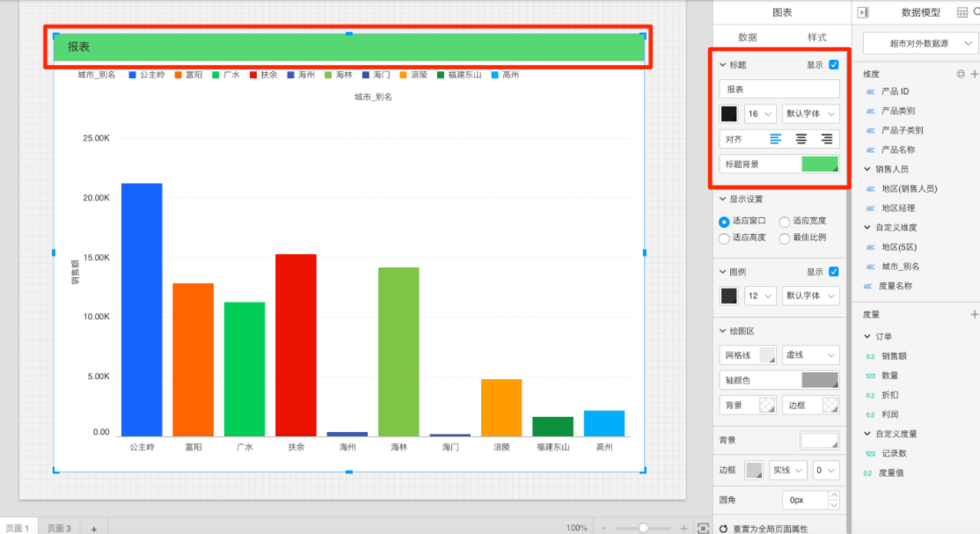Switch to the 页面 1 tab
Screen dimensions: 980x534
[18, 529]
